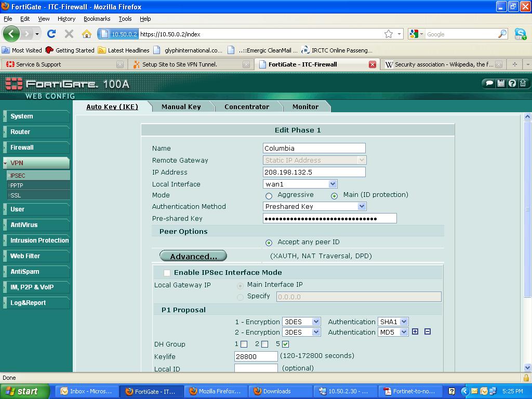Switch to the Monitor tab
Image resolution: width=532 pixels, height=399 pixels.
[305, 107]
